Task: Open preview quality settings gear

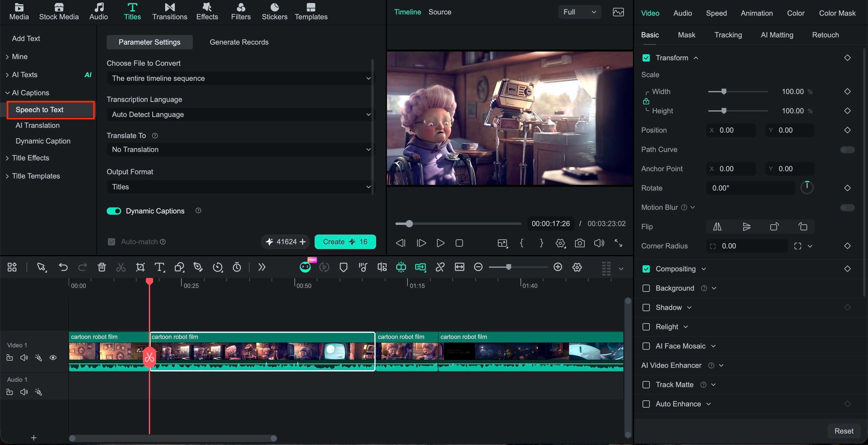Action: pyautogui.click(x=560, y=243)
